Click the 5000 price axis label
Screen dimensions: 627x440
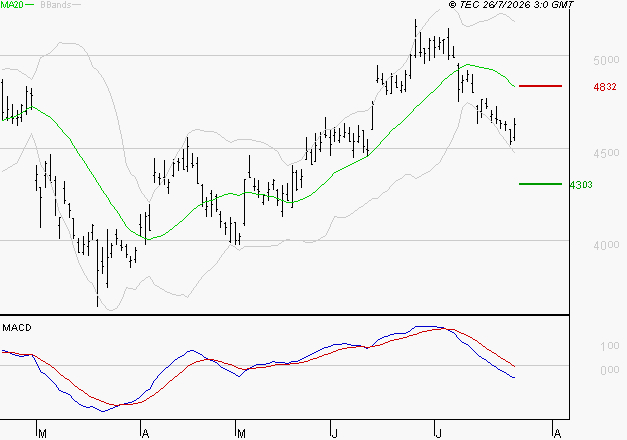606,60
